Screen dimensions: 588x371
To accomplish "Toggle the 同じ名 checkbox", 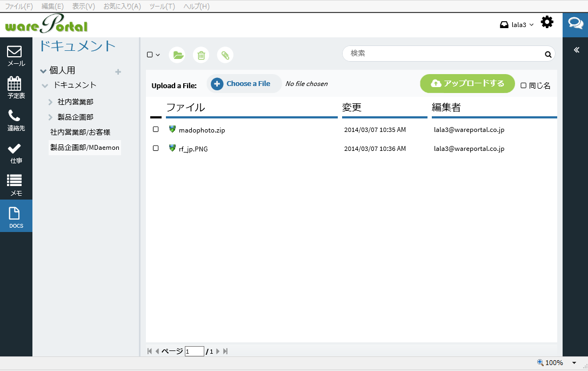I will [523, 85].
